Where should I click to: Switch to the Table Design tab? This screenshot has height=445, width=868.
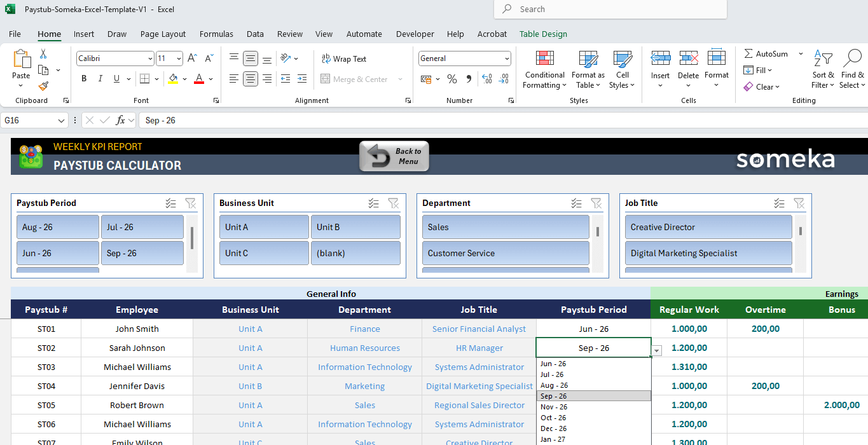click(543, 34)
